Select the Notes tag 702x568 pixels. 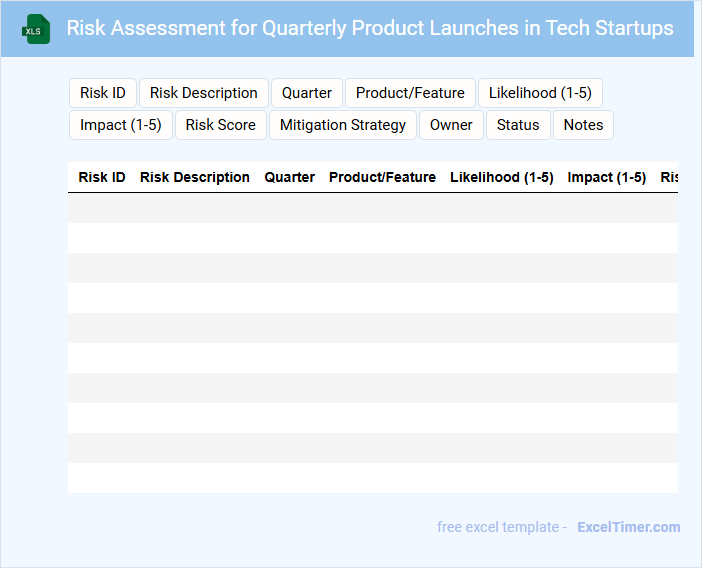click(583, 125)
